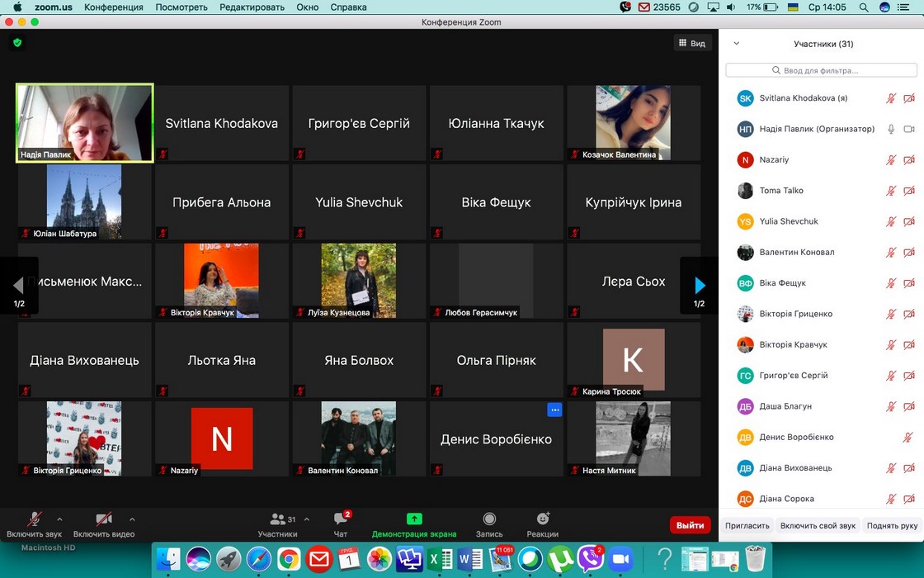
Task: Toggle camera with Включить видео
Action: tap(104, 519)
